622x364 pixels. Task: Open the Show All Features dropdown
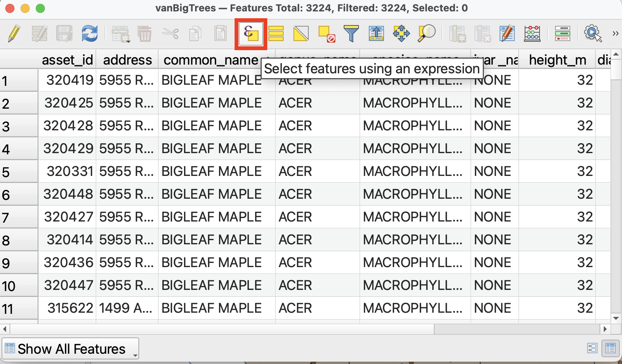click(x=70, y=348)
